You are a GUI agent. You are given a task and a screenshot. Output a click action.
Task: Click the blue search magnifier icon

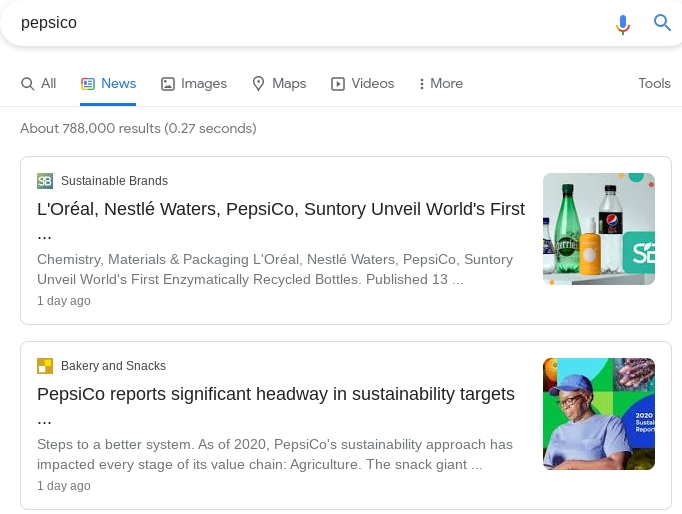coord(662,23)
